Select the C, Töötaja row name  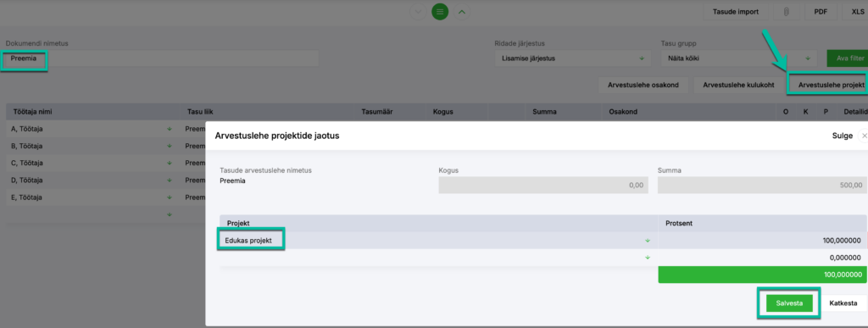[x=26, y=164]
